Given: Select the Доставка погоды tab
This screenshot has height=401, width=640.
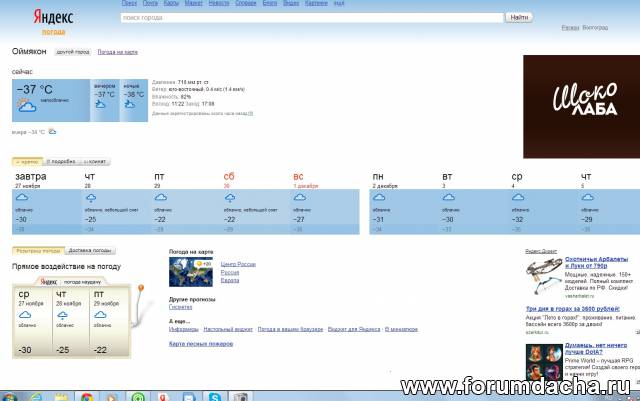Looking at the screenshot, I should [x=90, y=250].
